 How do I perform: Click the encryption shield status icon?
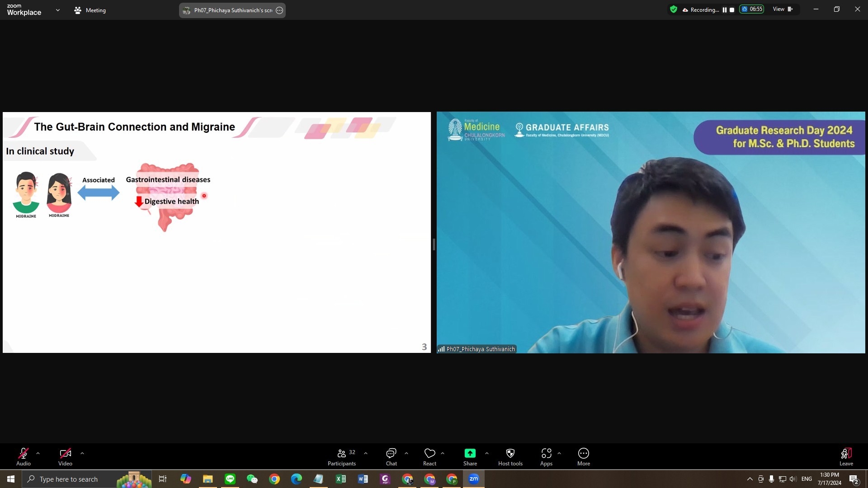point(674,9)
